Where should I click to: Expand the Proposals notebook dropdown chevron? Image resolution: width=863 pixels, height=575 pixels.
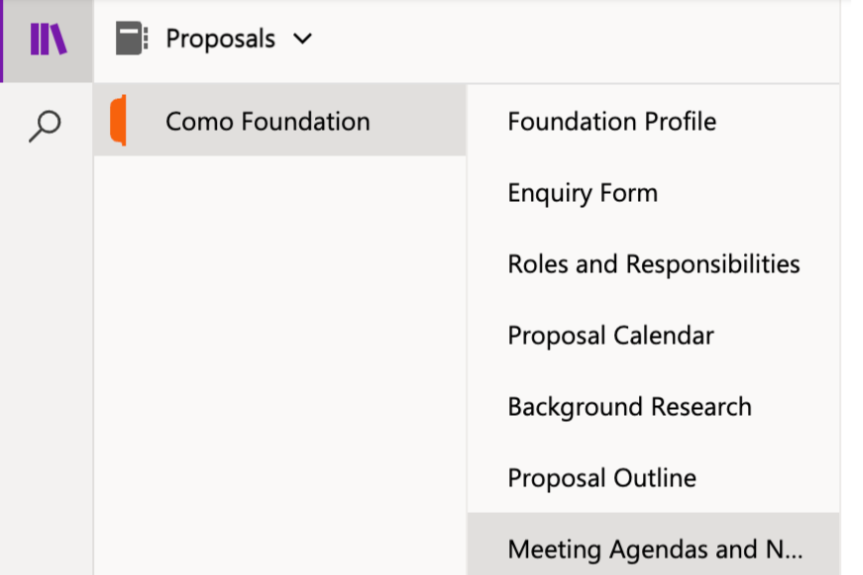pos(303,39)
